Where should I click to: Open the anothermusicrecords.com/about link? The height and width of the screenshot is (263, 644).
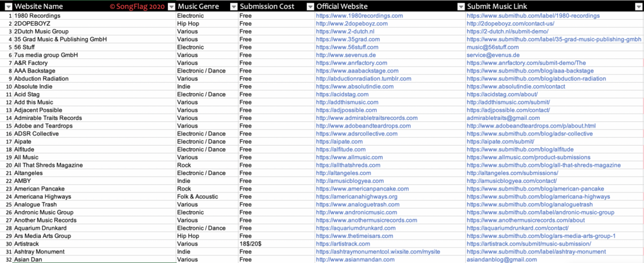[x=525, y=220]
